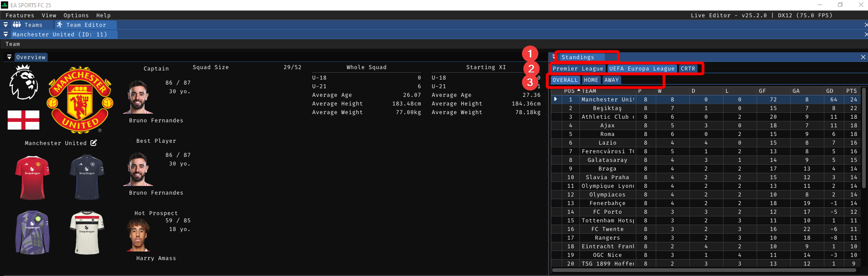Click the Captain's Bruno Fernandes name
The width and height of the screenshot is (868, 276).
[x=156, y=120]
